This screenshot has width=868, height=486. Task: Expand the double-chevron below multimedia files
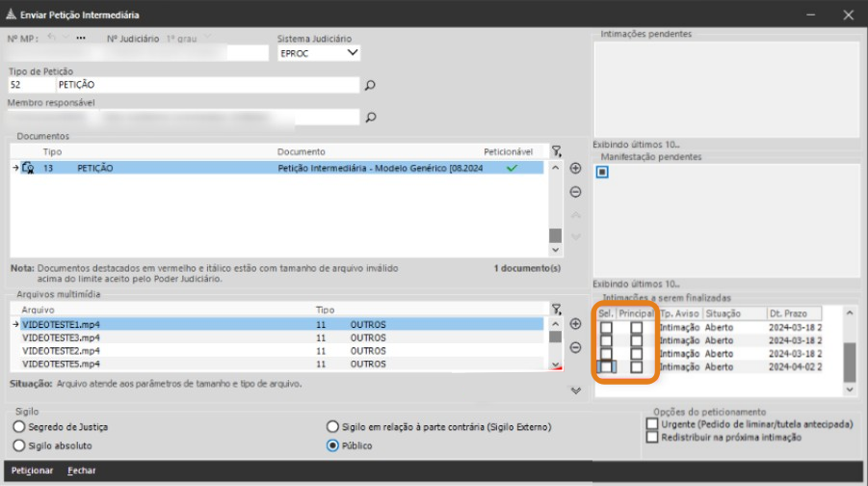[x=576, y=391]
